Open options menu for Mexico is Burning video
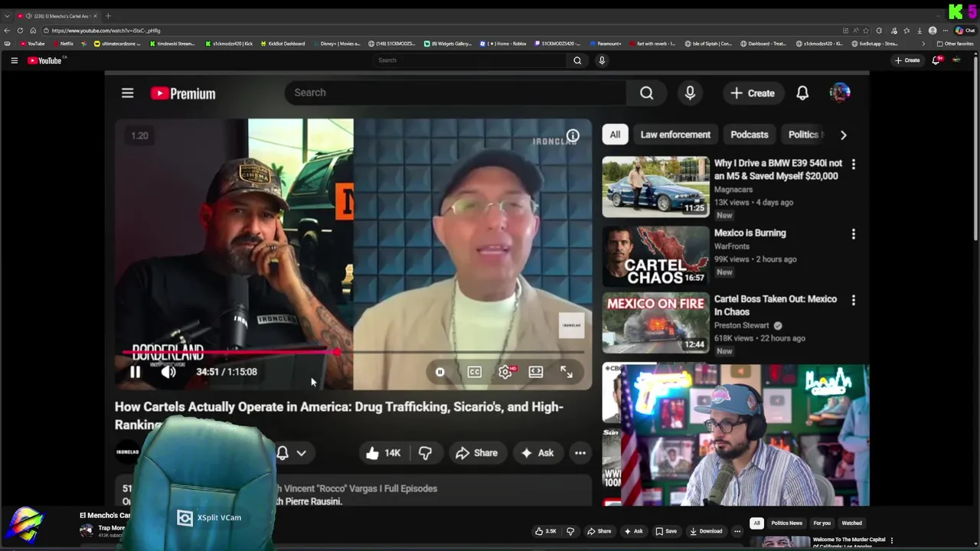 tap(854, 234)
